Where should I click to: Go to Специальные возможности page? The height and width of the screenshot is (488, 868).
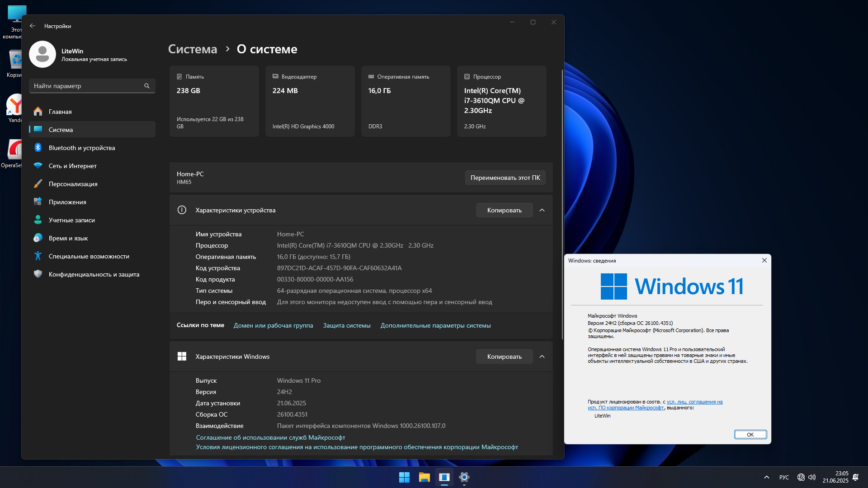[x=89, y=256]
